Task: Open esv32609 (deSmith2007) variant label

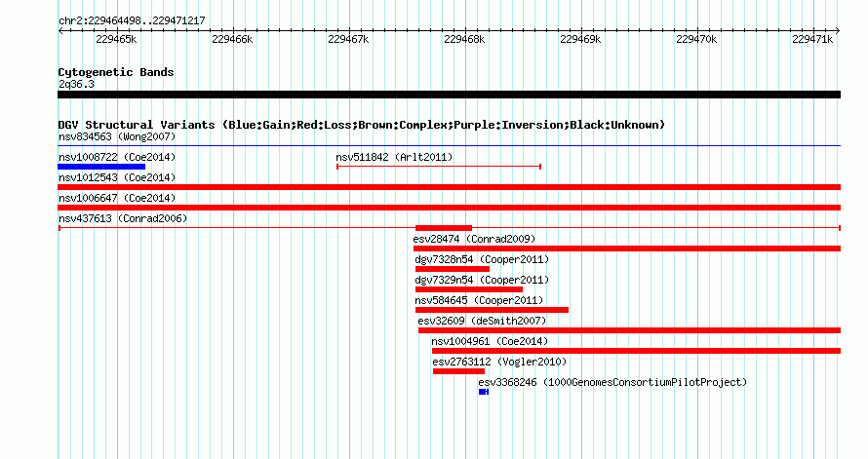Action: [x=482, y=321]
